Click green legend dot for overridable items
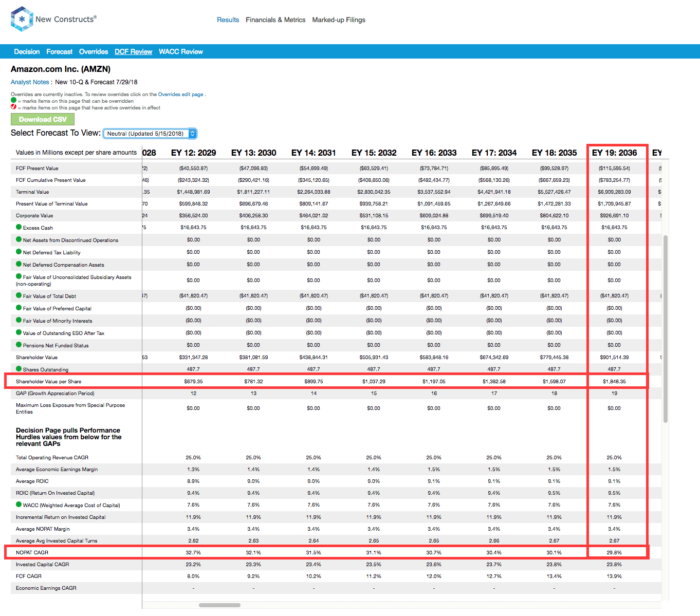 pyautogui.click(x=14, y=101)
